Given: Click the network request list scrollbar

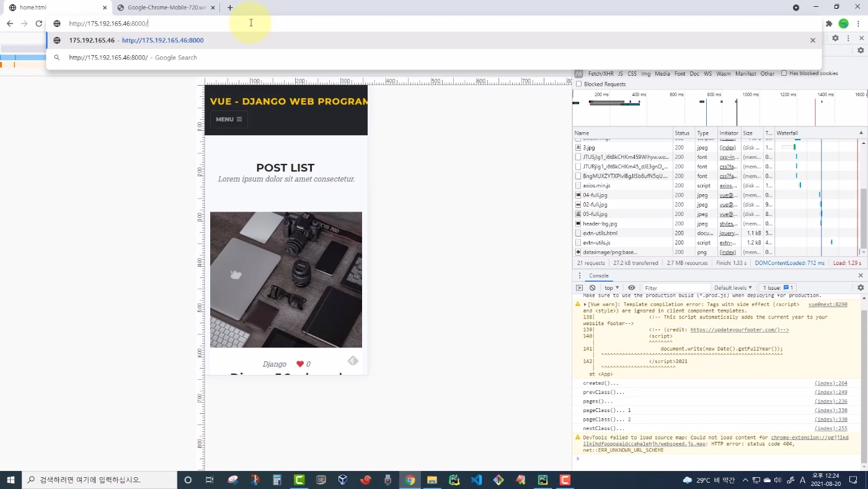Looking at the screenshot, I should 864,218.
